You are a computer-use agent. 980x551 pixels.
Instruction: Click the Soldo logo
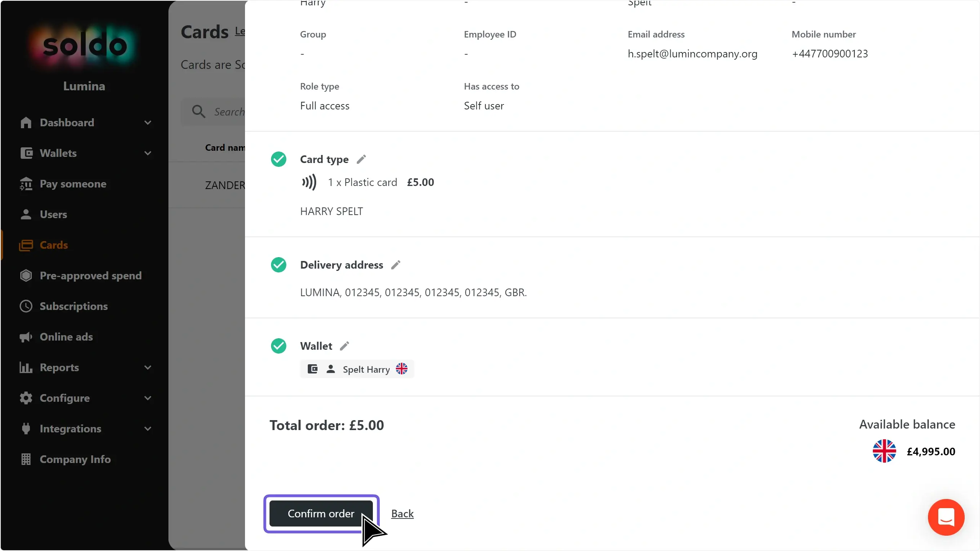coord(84,45)
